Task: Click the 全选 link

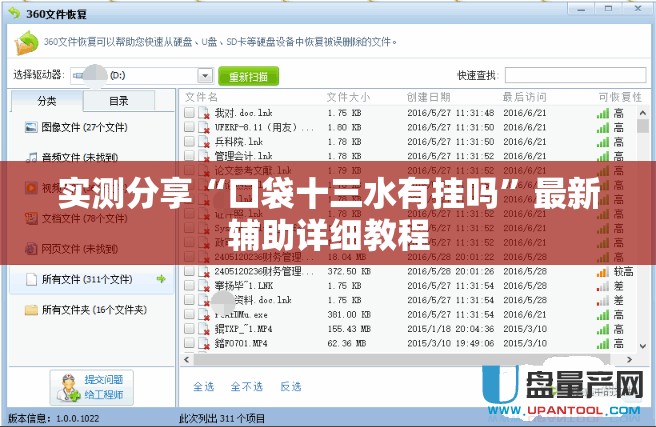Action: 204,386
